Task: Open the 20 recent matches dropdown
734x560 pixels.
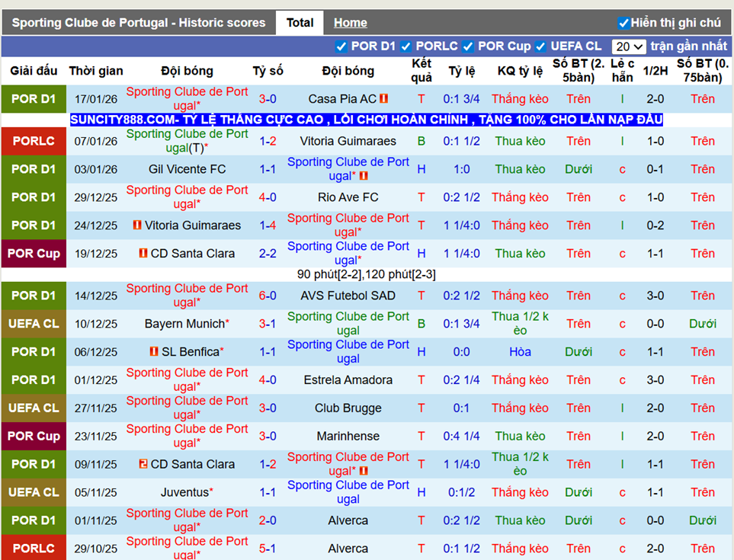Action: tap(629, 46)
